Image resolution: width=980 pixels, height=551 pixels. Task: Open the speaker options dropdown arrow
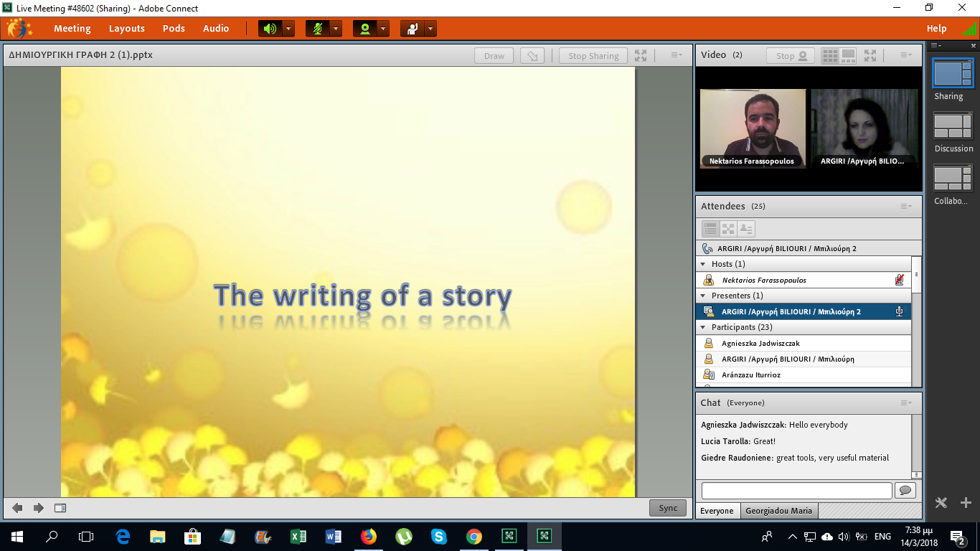(288, 29)
